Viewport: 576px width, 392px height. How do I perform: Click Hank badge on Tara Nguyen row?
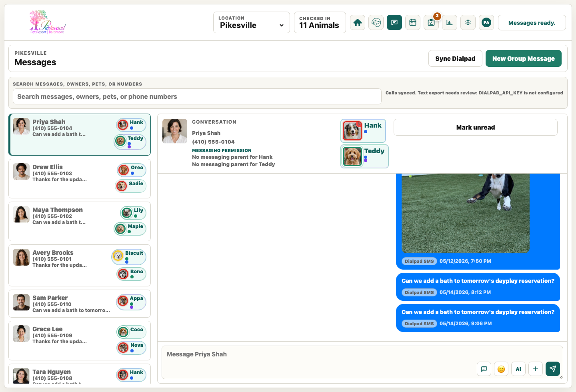[131, 375]
